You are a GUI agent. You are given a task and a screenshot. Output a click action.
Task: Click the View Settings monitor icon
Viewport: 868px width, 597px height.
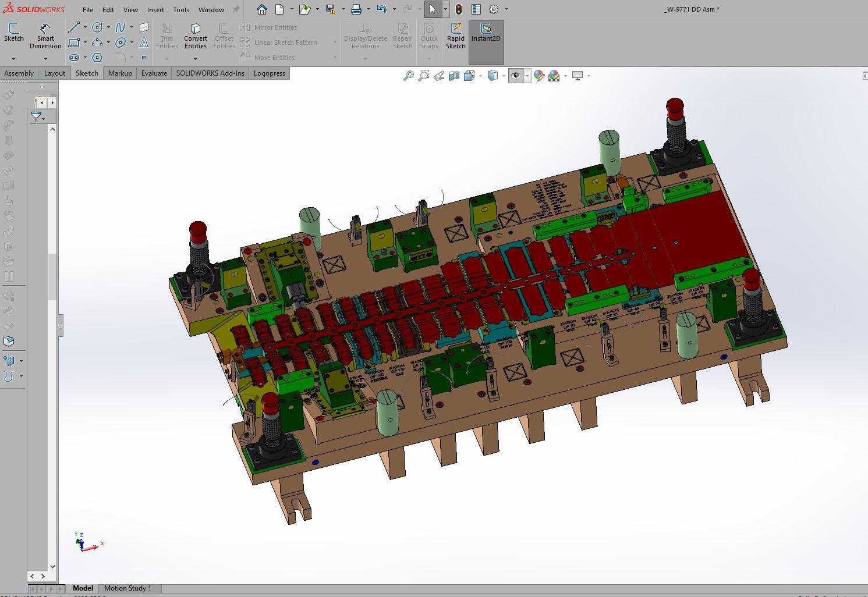(578, 76)
